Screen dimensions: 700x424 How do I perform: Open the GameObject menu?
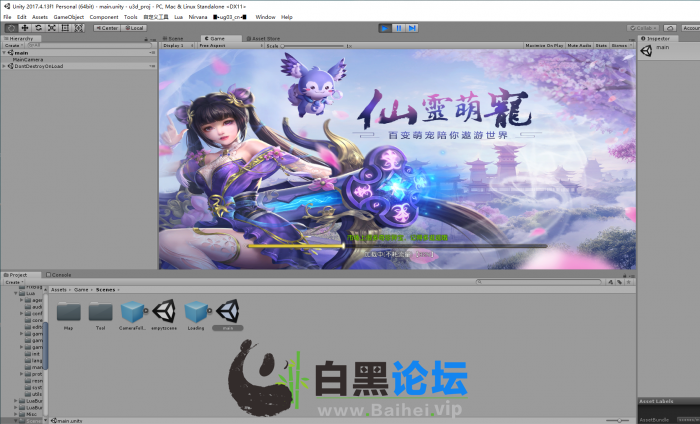tap(69, 17)
